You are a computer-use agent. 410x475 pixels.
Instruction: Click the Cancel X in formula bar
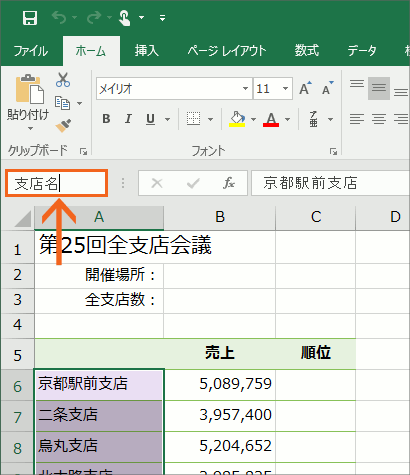[x=157, y=183]
